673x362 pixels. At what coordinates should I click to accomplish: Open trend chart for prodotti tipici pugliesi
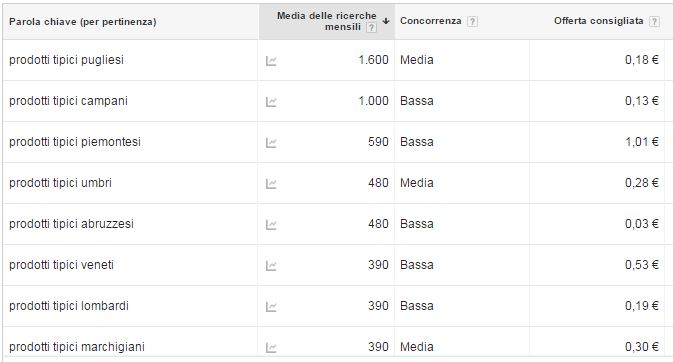click(x=271, y=61)
